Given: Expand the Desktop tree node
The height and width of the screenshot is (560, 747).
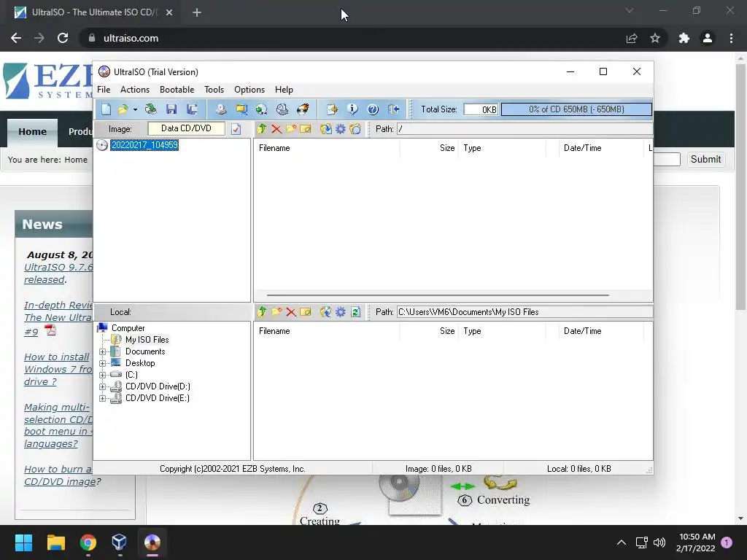Looking at the screenshot, I should tap(102, 363).
